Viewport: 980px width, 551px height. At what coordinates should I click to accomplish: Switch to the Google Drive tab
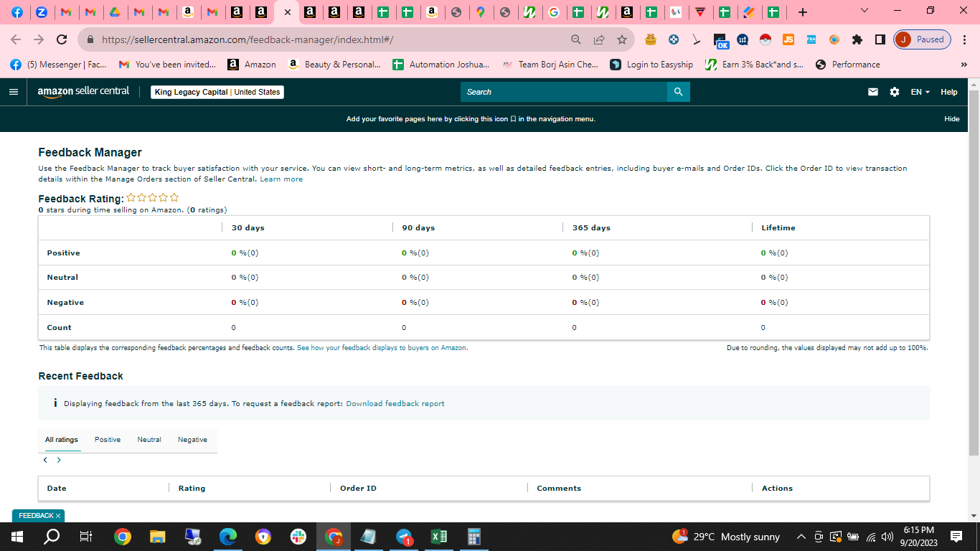115,12
